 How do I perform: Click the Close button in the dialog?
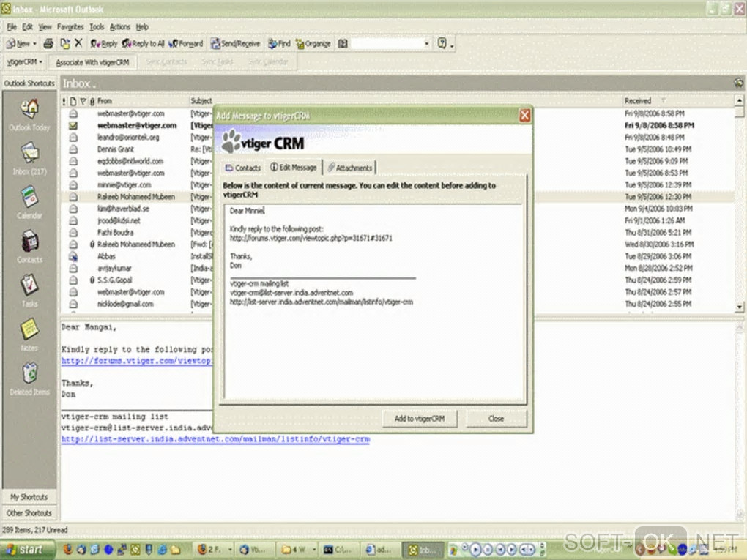tap(496, 419)
